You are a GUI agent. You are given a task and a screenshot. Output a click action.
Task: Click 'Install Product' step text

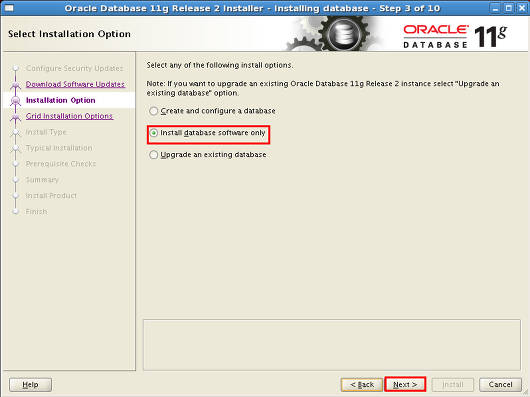[x=51, y=195]
